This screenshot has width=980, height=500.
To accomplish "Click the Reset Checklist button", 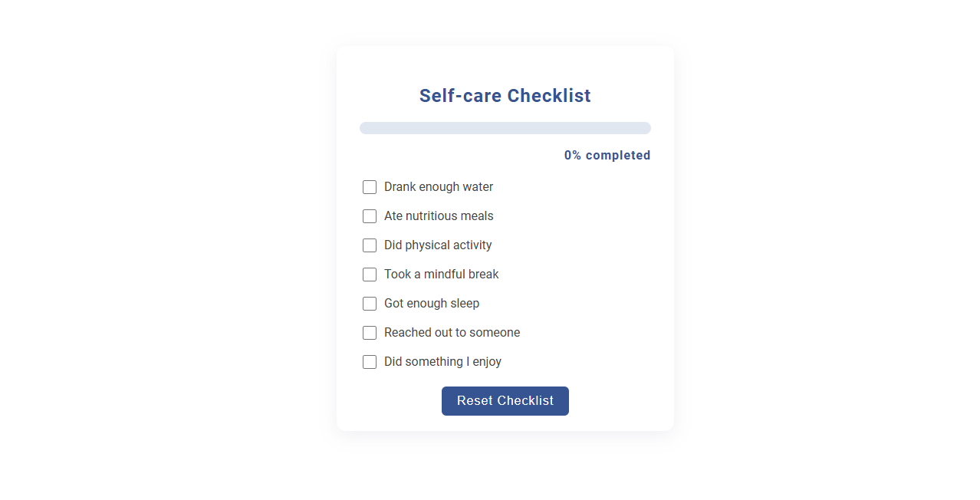I will tap(505, 400).
